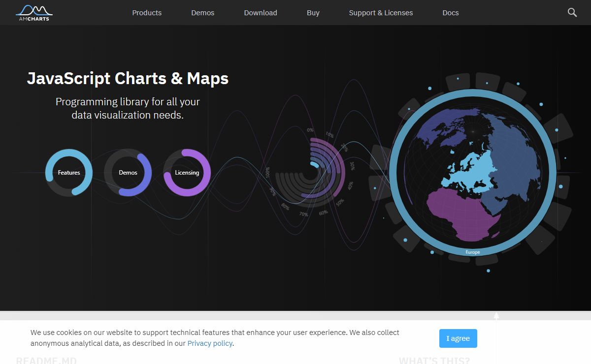Click the radial percentage bar chart

(x=311, y=173)
